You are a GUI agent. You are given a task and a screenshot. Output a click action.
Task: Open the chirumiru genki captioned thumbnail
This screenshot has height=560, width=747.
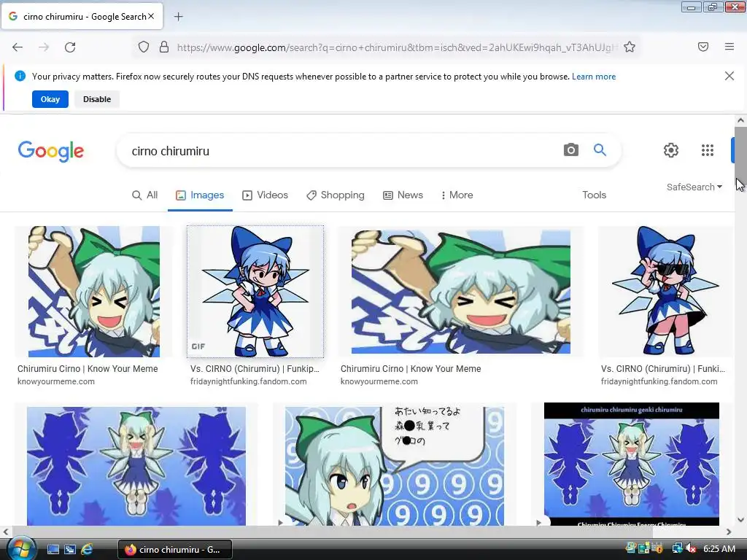pyautogui.click(x=632, y=464)
